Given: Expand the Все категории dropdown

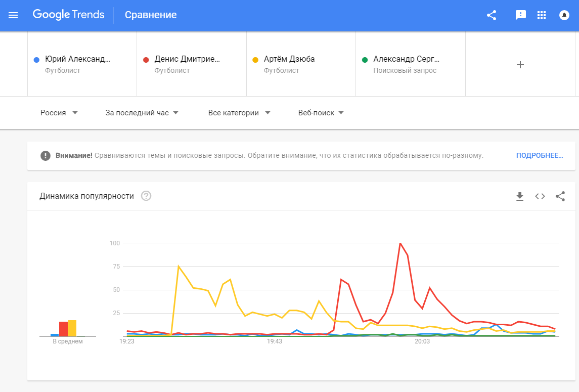Looking at the screenshot, I should coord(239,113).
